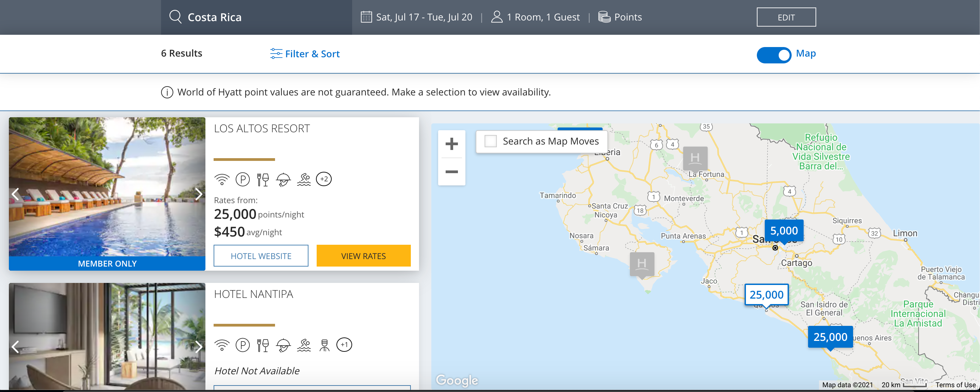The height and width of the screenshot is (392, 980).
Task: Click the Los Altos Resort pool photo
Action: (x=107, y=186)
